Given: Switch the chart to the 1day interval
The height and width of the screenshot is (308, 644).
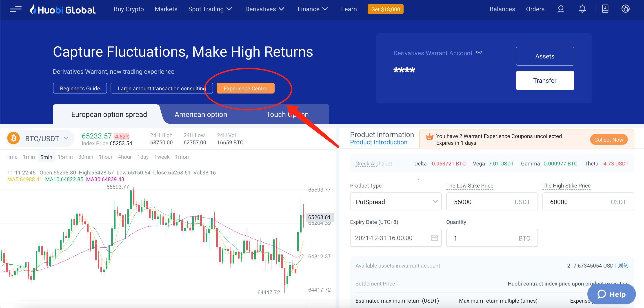Looking at the screenshot, I should (143, 157).
